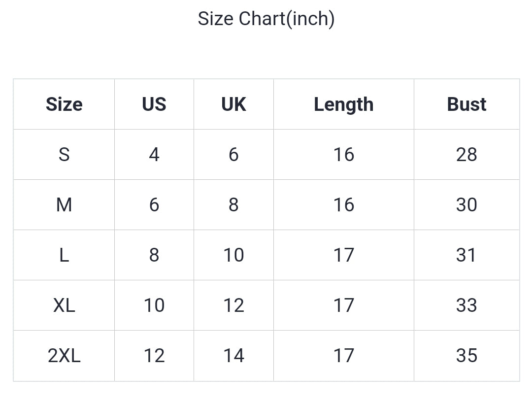Screen dimensions: 532x404
Task: Select the Size column header
Action: (64, 104)
